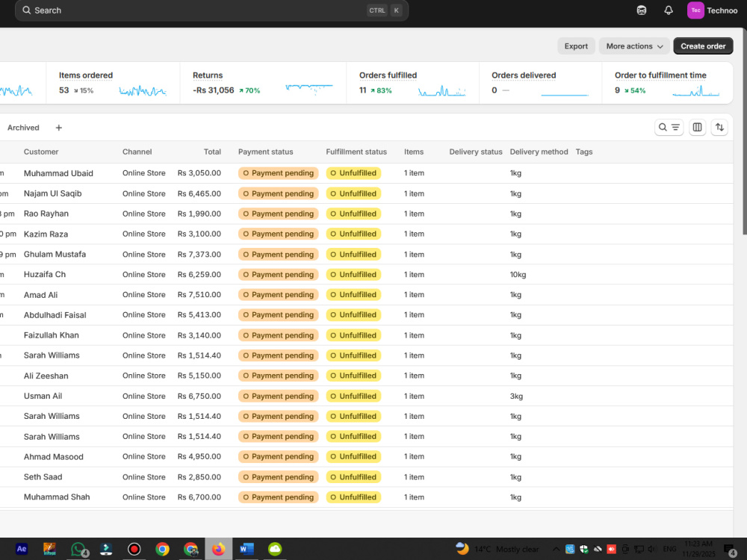Click the Fulfillment status column header
Screen dimensions: 747x560
click(356, 152)
